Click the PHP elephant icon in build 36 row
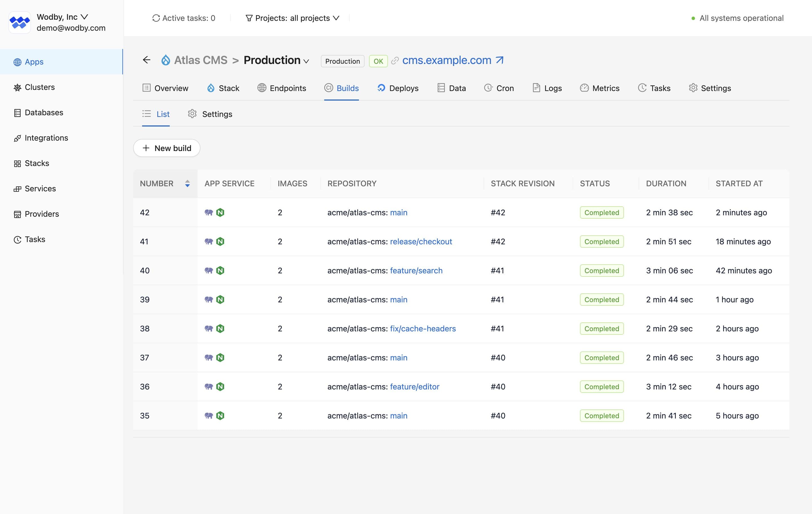 click(x=209, y=386)
